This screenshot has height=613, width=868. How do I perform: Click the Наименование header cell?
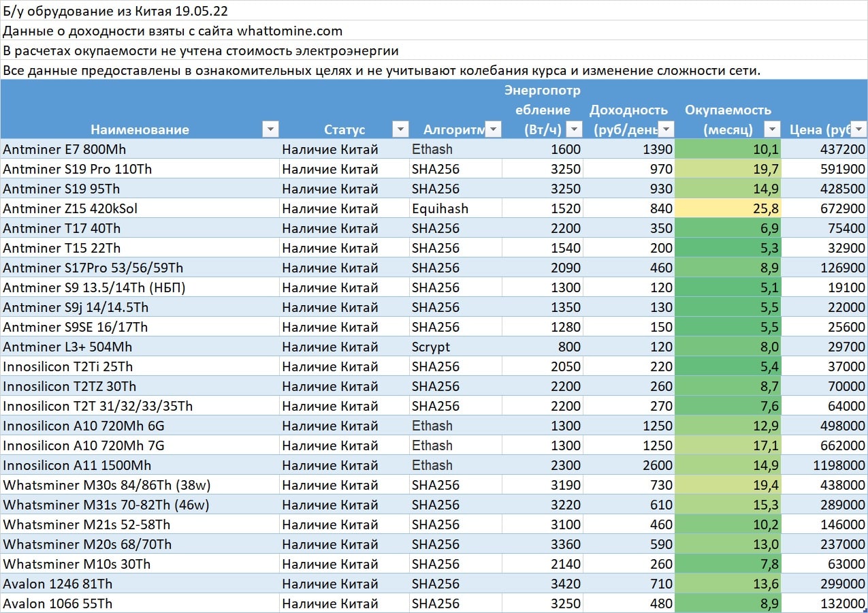click(140, 110)
